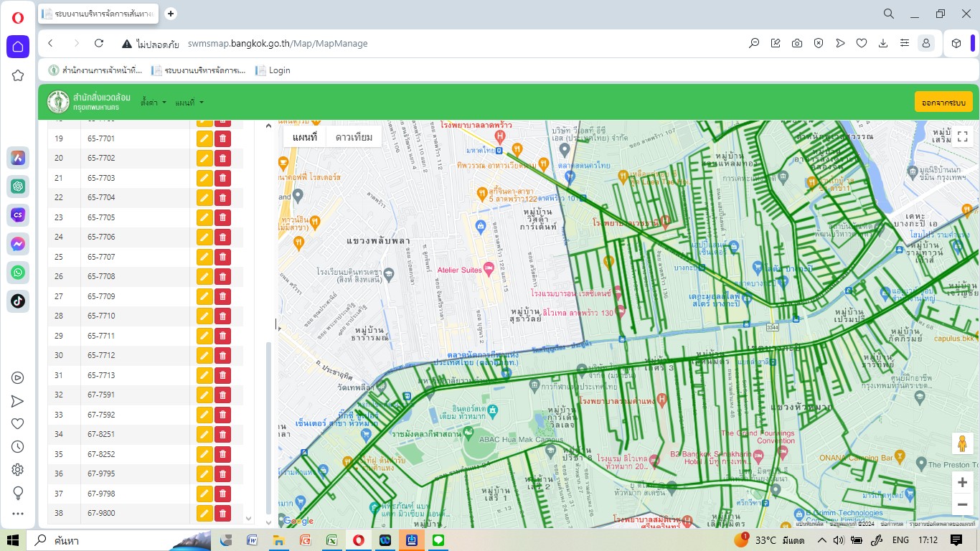Edit the 67-9800 route entry
This screenshot has width=980, height=551.
(x=204, y=514)
